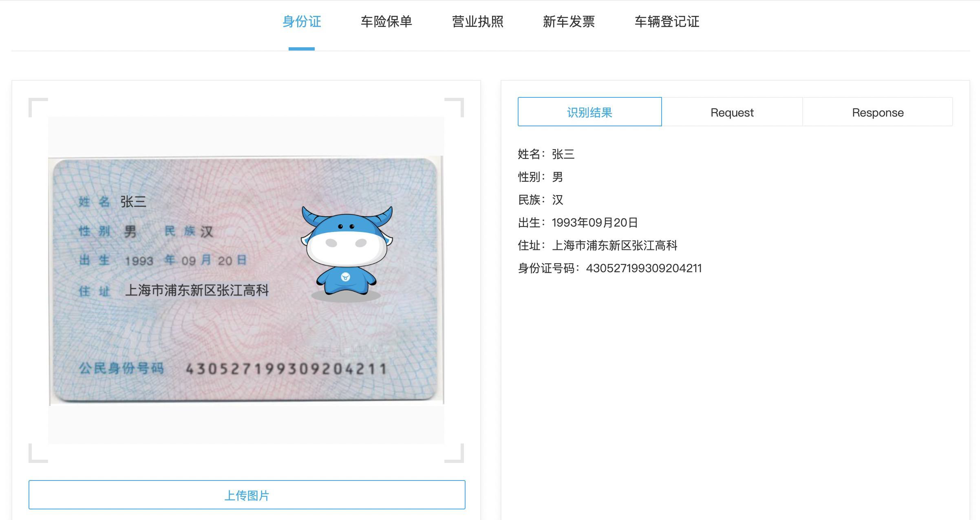The width and height of the screenshot is (980, 520).
Task: Click the recognized 民族 result line
Action: tap(540, 200)
